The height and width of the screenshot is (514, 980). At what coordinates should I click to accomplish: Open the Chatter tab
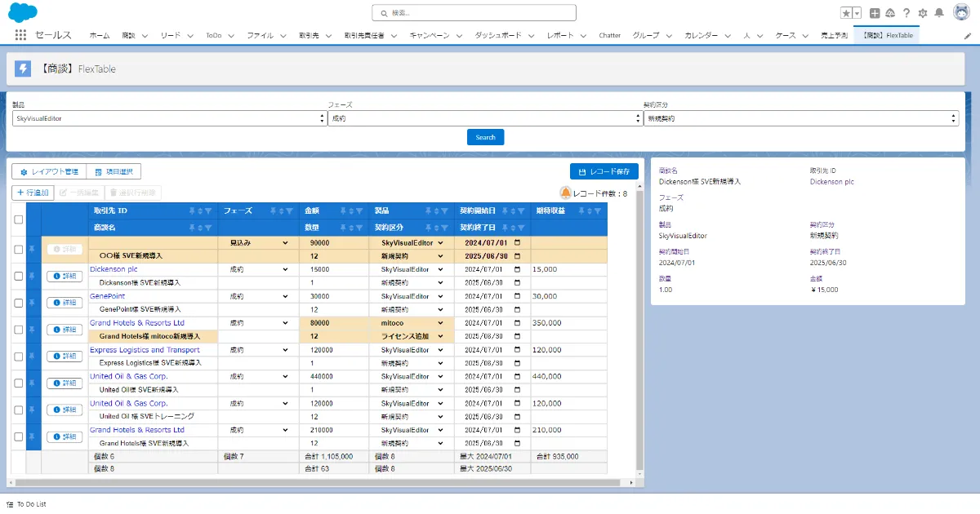(610, 36)
